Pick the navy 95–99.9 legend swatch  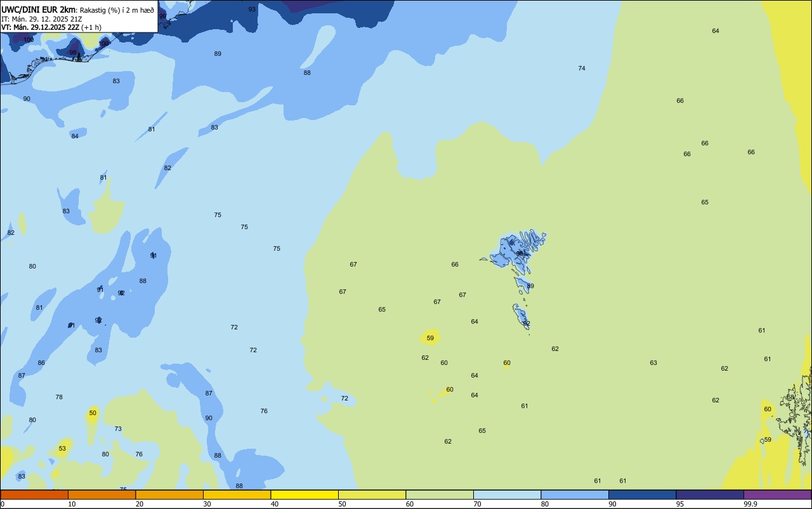pos(710,494)
